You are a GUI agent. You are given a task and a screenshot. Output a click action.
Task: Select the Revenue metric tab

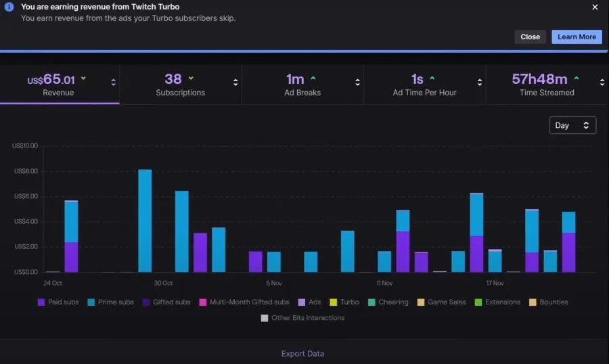[60, 85]
